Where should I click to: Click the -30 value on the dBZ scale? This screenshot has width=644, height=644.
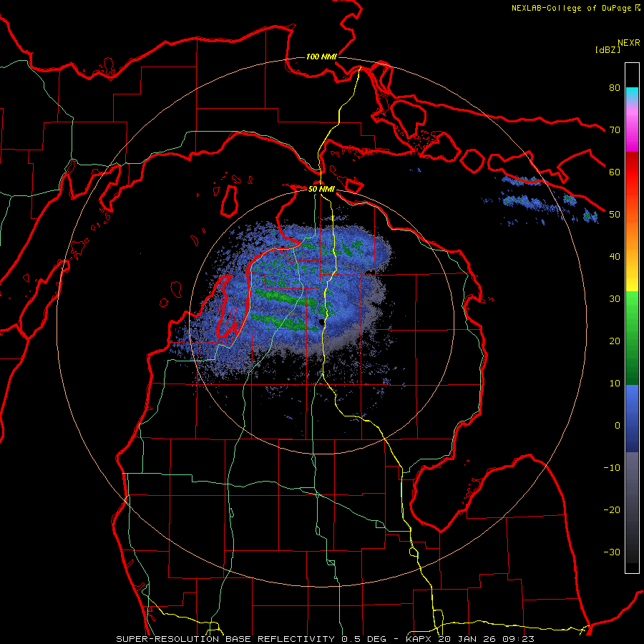pyautogui.click(x=612, y=552)
